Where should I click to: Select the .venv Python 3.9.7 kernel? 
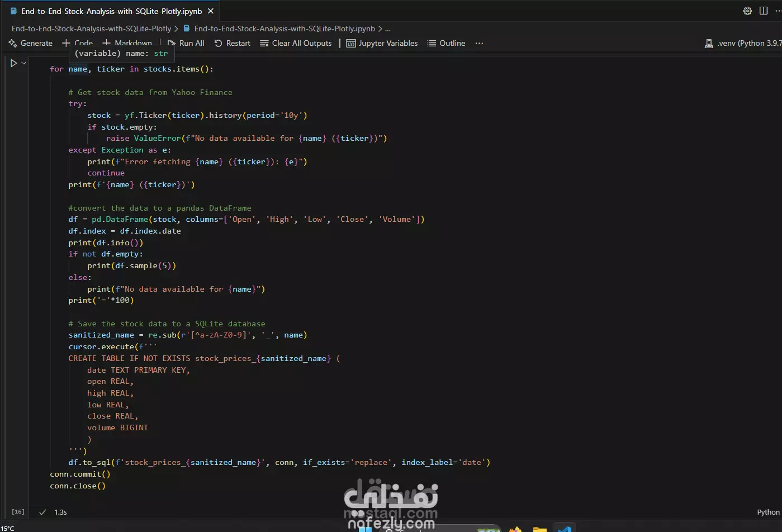click(743, 43)
